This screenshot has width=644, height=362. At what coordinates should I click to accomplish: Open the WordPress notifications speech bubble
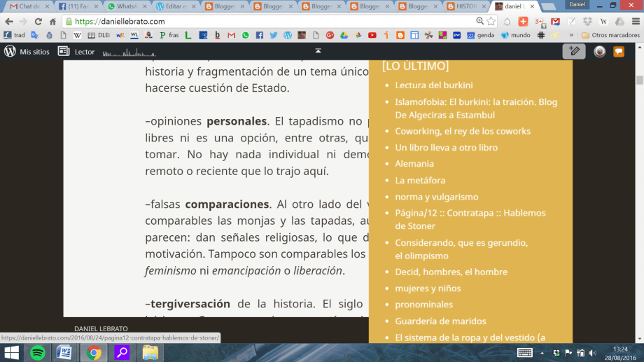pos(619,52)
